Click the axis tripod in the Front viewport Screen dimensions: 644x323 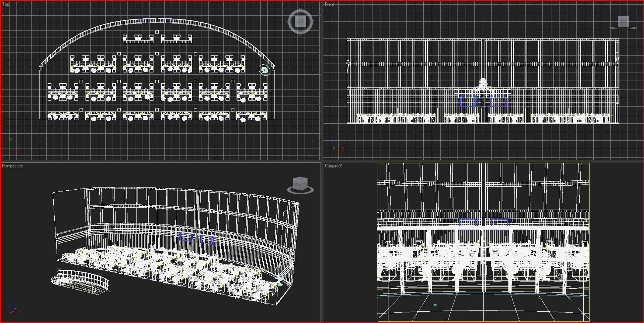338,144
